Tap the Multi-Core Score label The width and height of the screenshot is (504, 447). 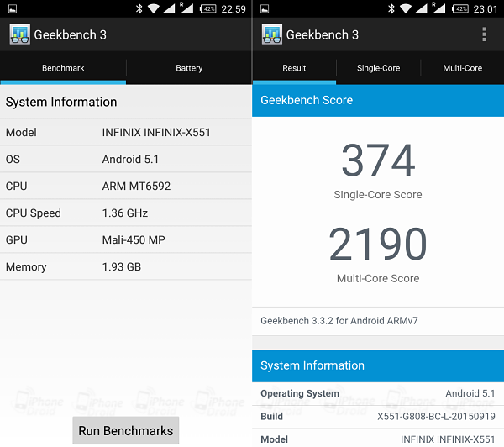pyautogui.click(x=378, y=278)
